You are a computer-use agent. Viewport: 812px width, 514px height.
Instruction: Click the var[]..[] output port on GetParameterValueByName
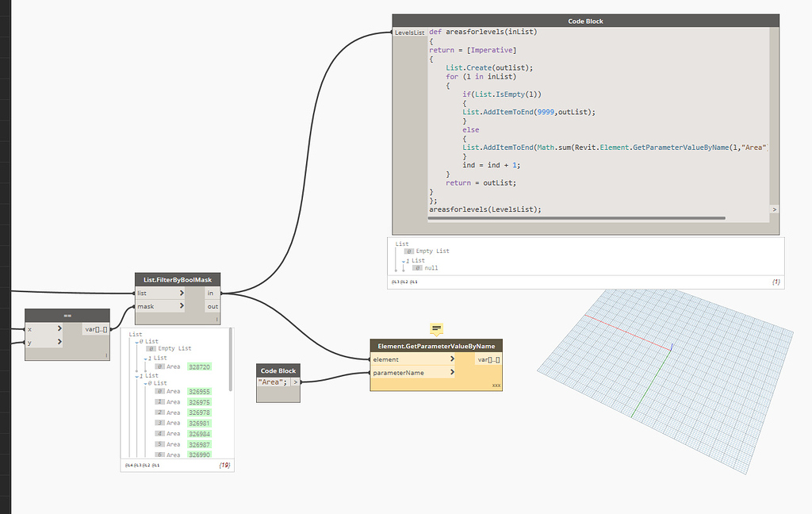[488, 359]
